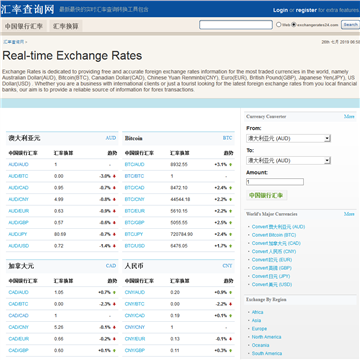Focus the Amount input field
The height and width of the screenshot is (360, 360).
pyautogui.click(x=275, y=182)
